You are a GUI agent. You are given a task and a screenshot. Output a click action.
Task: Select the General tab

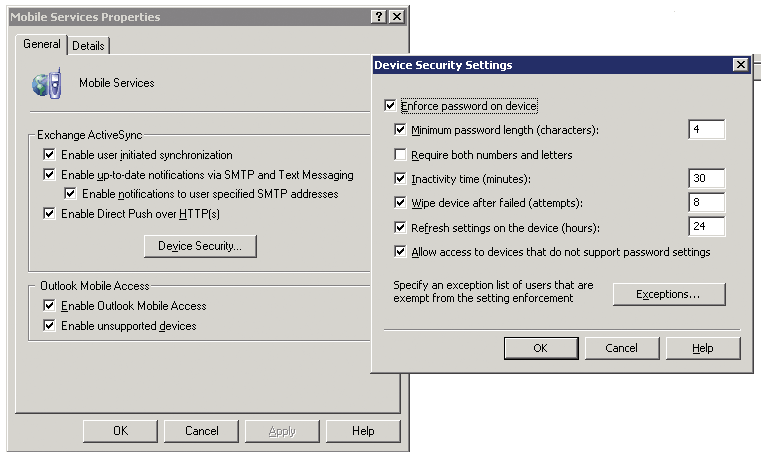click(42, 45)
